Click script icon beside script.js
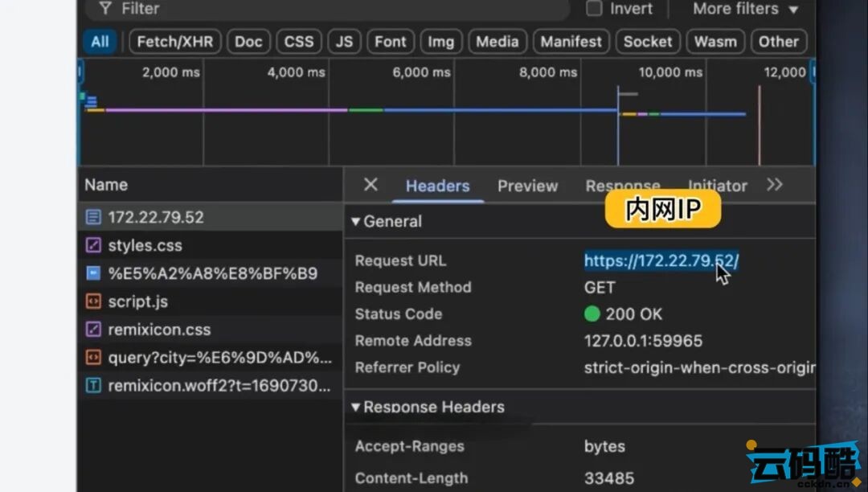Viewport: 868px width, 492px height. (x=93, y=301)
